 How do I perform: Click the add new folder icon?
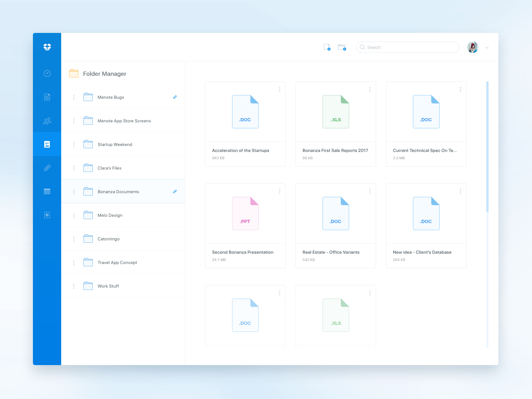342,47
